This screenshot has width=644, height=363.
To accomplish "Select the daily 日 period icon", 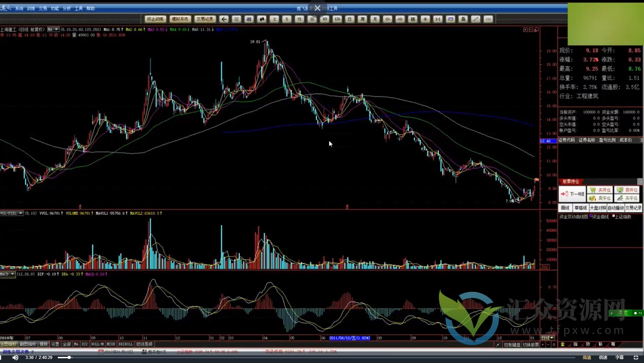I will pyautogui.click(x=350, y=19).
